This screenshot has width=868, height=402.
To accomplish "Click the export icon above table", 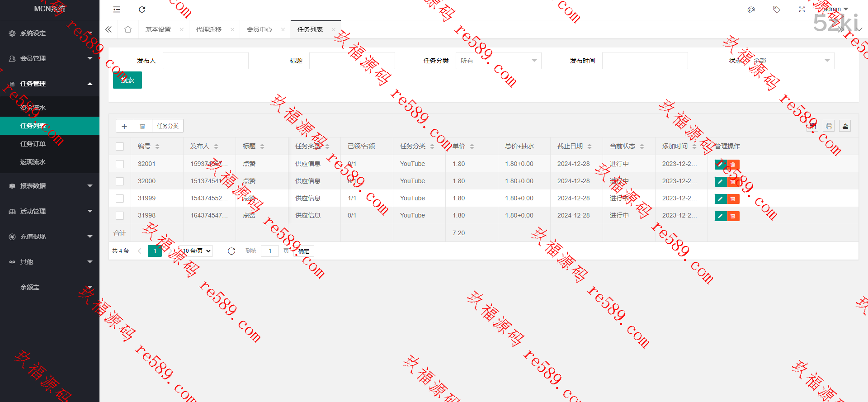I will (x=845, y=126).
